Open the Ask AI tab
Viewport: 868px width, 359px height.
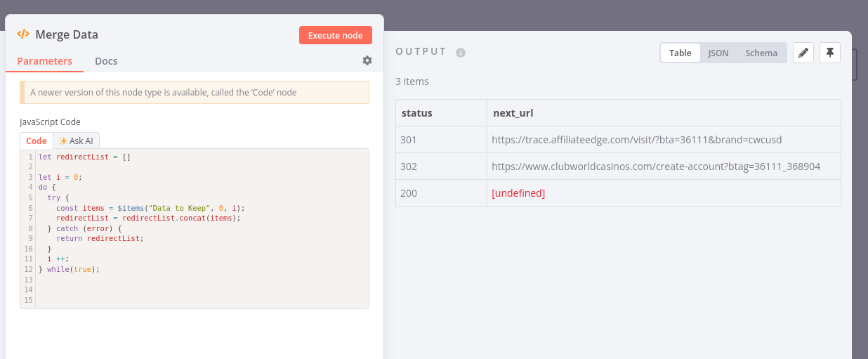tap(77, 141)
